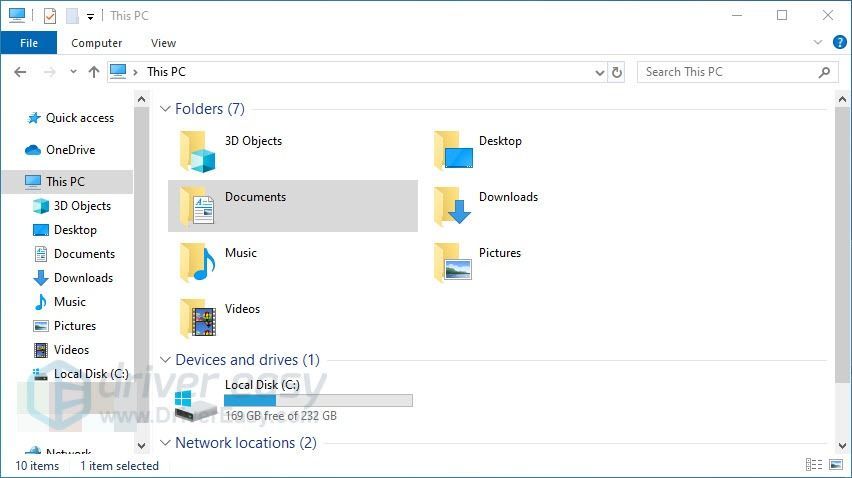Click the Pictures folder label in main pane

pyautogui.click(x=499, y=253)
